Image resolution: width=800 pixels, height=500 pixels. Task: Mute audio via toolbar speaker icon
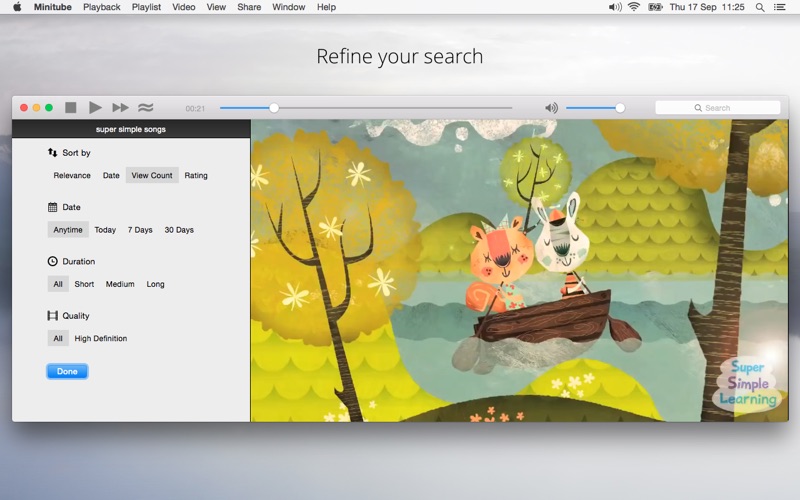[551, 108]
